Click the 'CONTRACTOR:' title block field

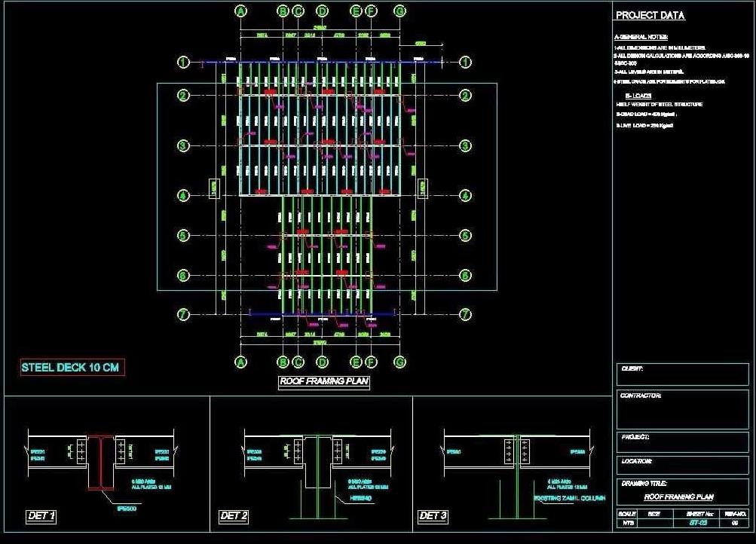click(x=683, y=409)
